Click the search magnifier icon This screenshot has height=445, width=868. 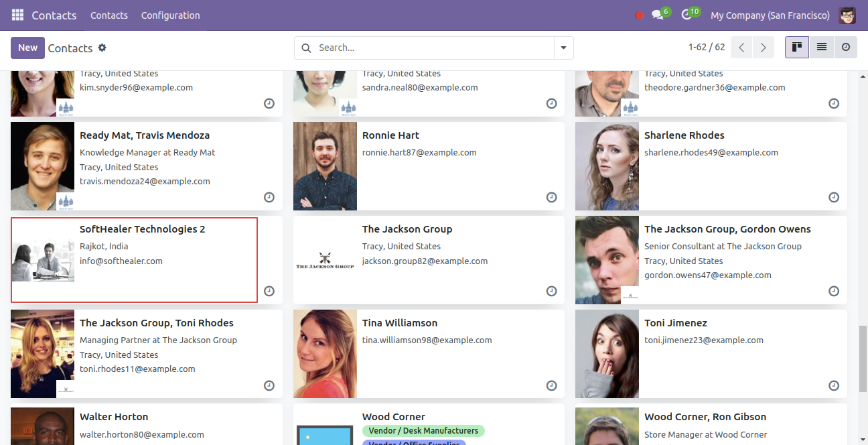(306, 48)
